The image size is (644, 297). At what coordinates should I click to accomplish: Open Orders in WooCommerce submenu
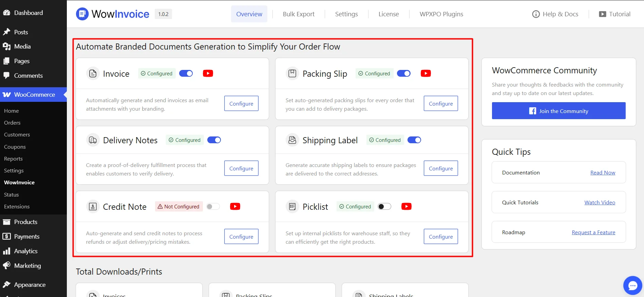[x=12, y=123]
